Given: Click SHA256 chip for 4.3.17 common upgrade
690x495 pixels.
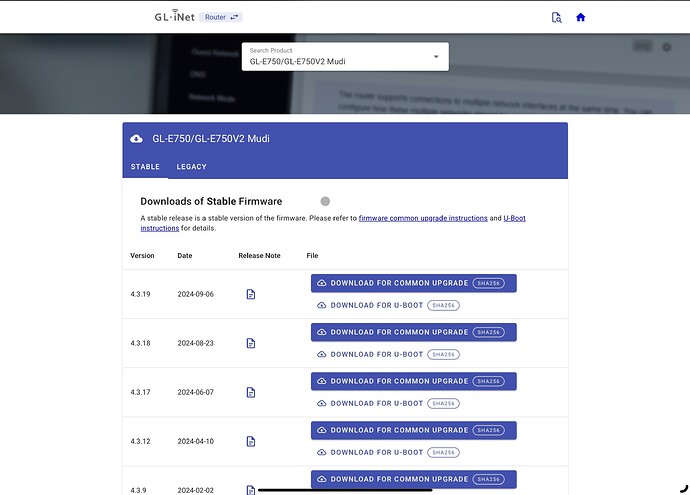Looking at the screenshot, I should (489, 381).
